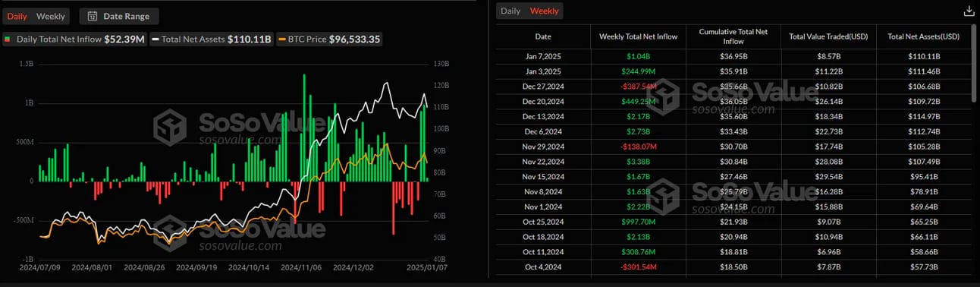
Task: Click the $57.73B total net assets cell
Action: (923, 267)
